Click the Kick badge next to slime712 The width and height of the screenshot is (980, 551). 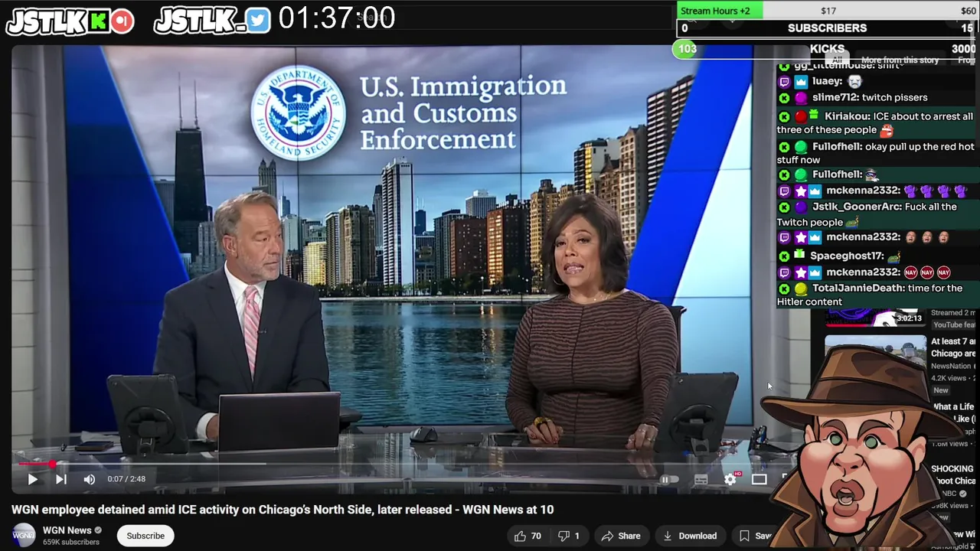[x=784, y=98]
